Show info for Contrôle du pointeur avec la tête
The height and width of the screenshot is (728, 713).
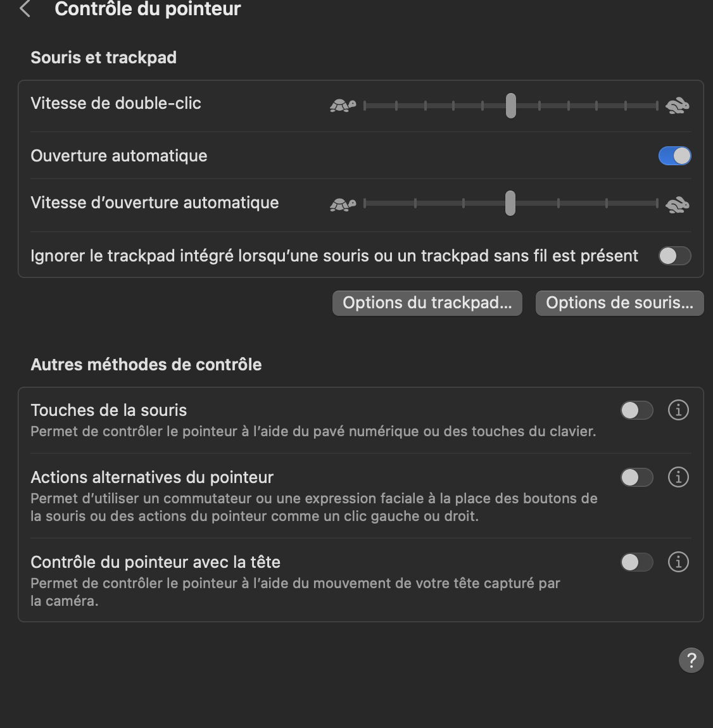[678, 562]
